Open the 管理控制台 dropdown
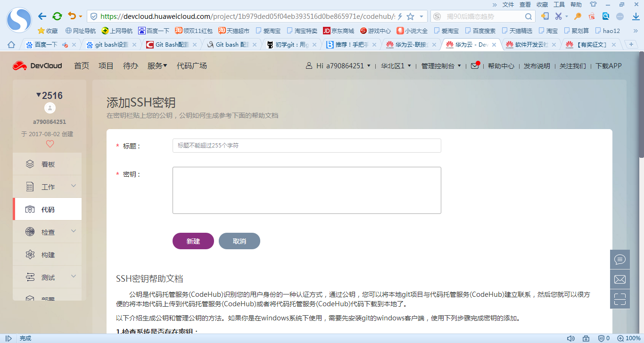This screenshot has width=644, height=343. 438,65
